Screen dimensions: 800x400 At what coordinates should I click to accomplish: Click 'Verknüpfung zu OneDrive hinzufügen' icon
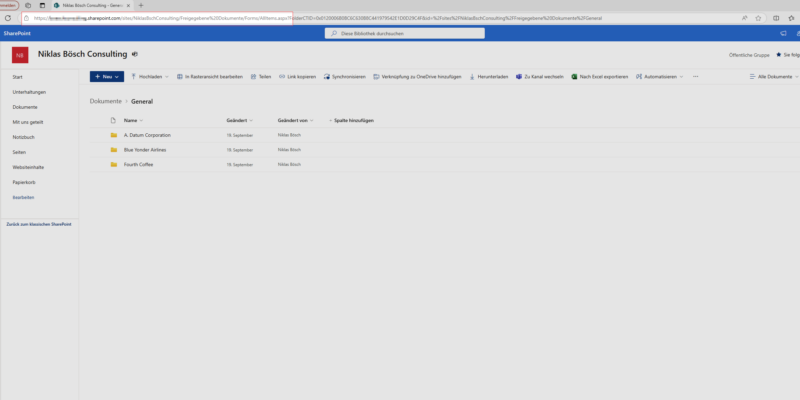(377, 77)
